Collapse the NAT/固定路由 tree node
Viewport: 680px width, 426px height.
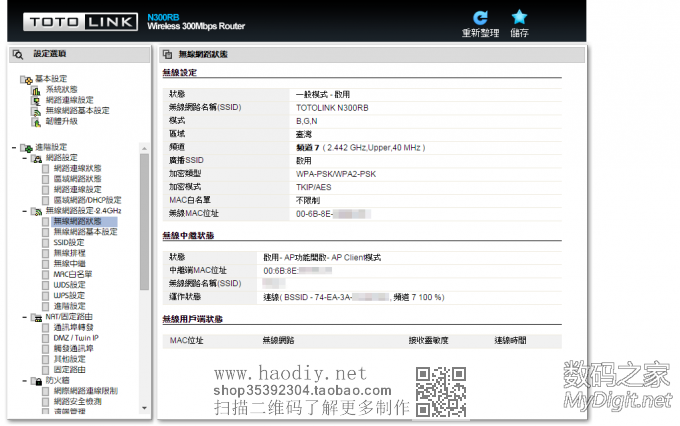click(x=24, y=316)
